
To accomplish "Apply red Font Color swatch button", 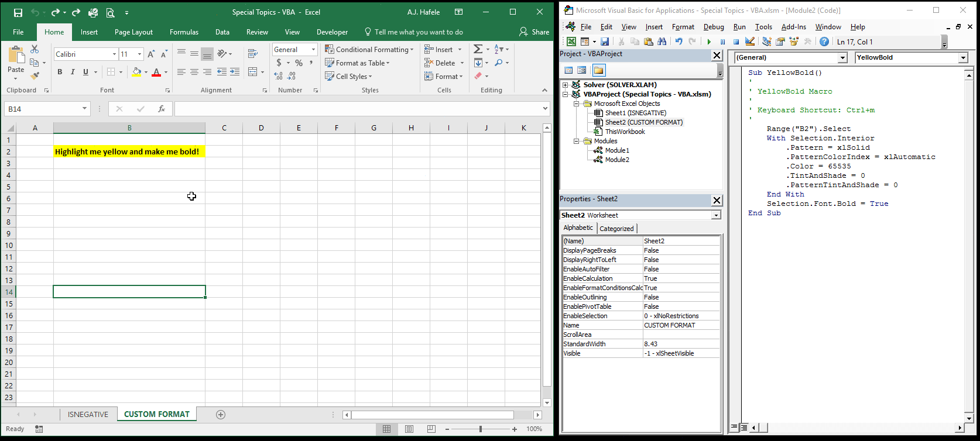I will pyautogui.click(x=156, y=72).
